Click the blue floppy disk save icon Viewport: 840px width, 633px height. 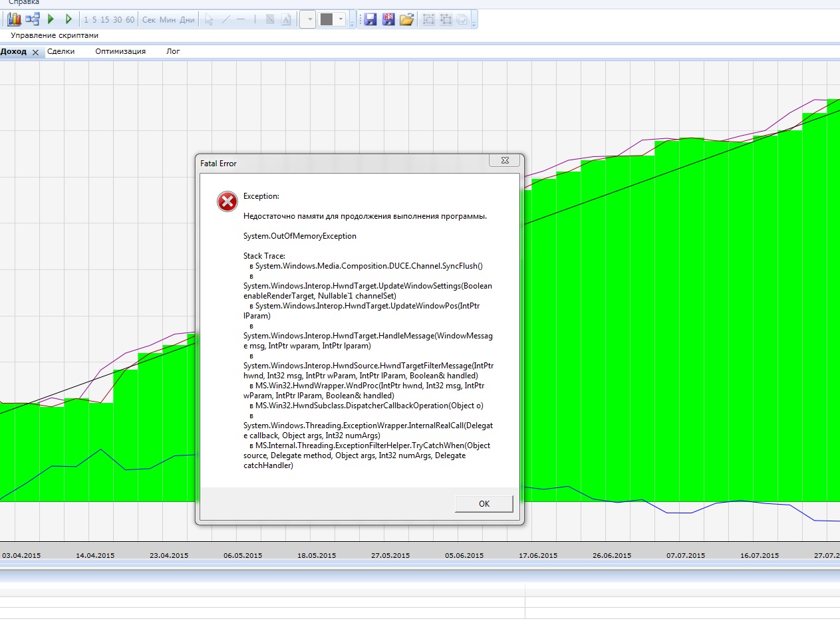pyautogui.click(x=370, y=19)
